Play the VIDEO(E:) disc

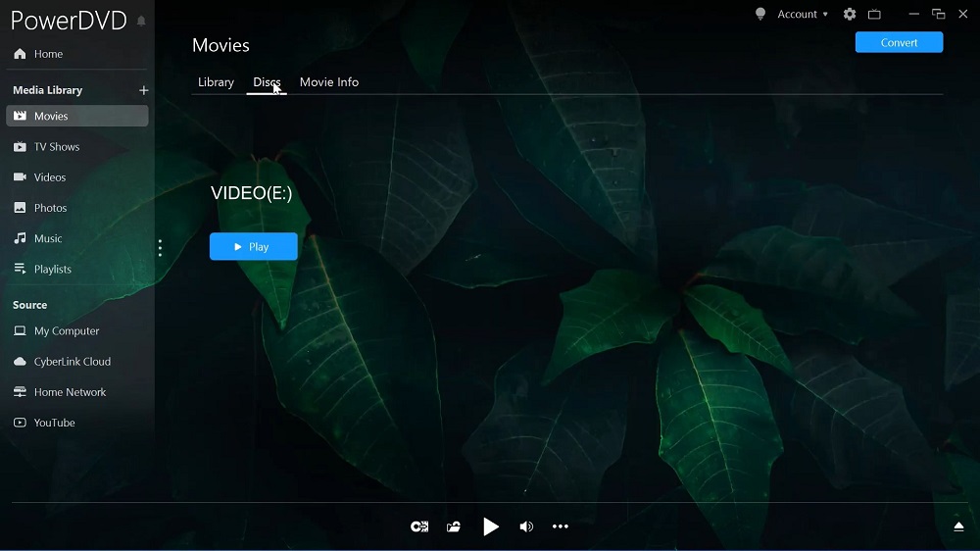pyautogui.click(x=253, y=246)
